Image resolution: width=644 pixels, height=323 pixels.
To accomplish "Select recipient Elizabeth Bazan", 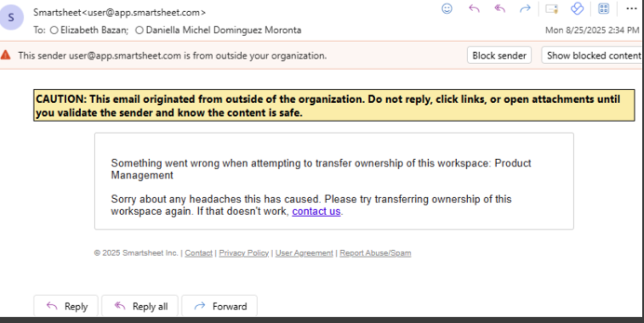I will (x=94, y=30).
